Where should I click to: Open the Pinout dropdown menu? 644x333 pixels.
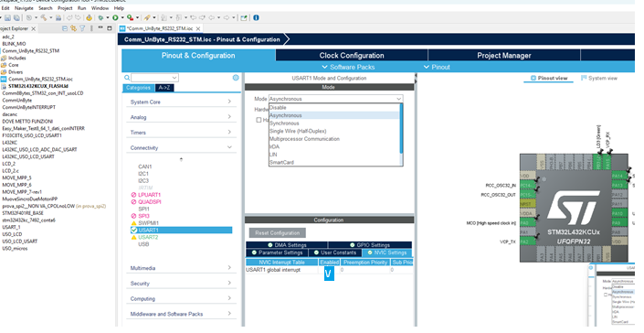coord(436,67)
